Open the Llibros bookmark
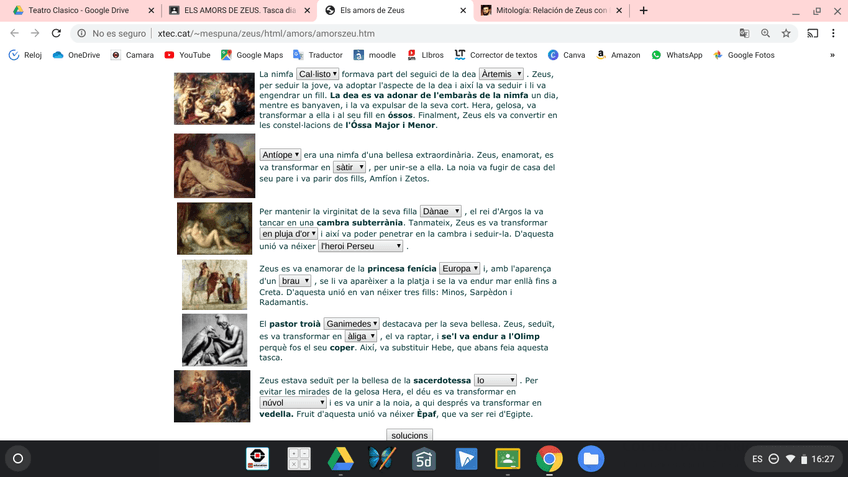848x477 pixels. click(x=425, y=55)
